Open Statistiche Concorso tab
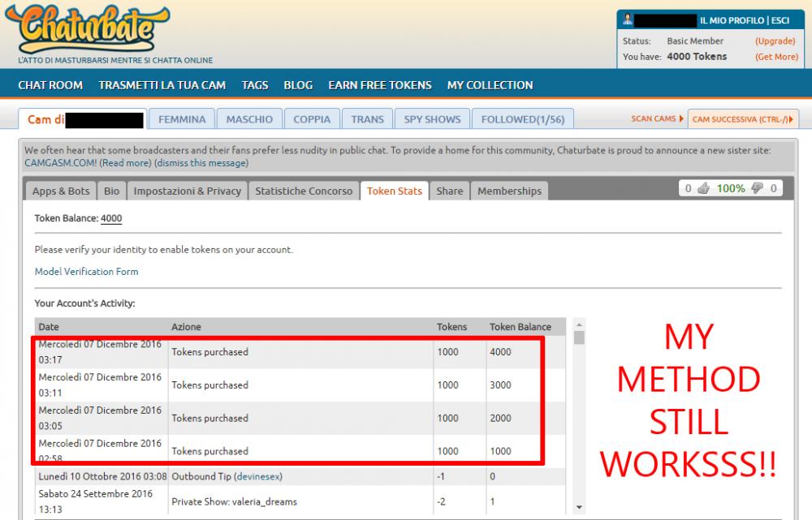The width and height of the screenshot is (812, 520). point(304,191)
